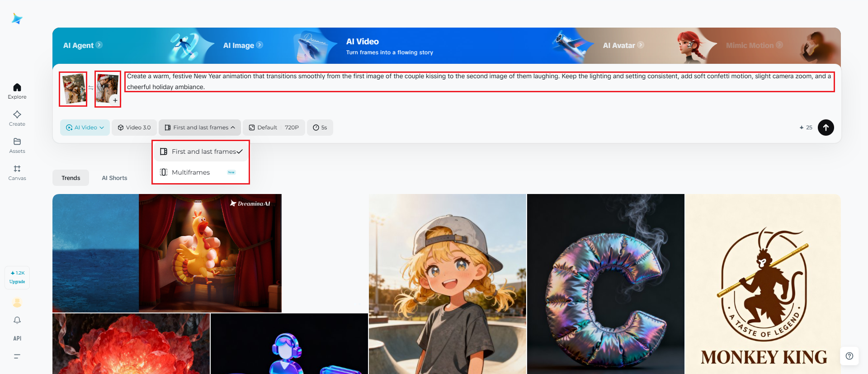Switch to the AI Image banner card

coord(243,45)
